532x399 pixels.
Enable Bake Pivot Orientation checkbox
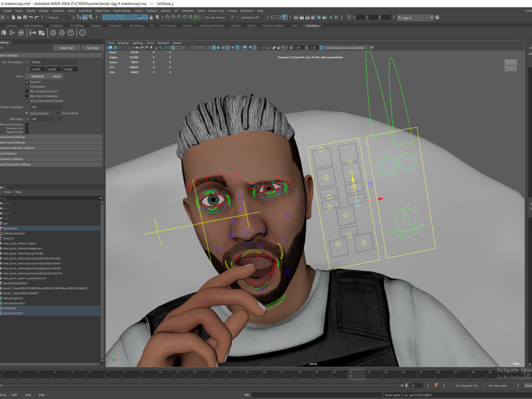tap(27, 96)
